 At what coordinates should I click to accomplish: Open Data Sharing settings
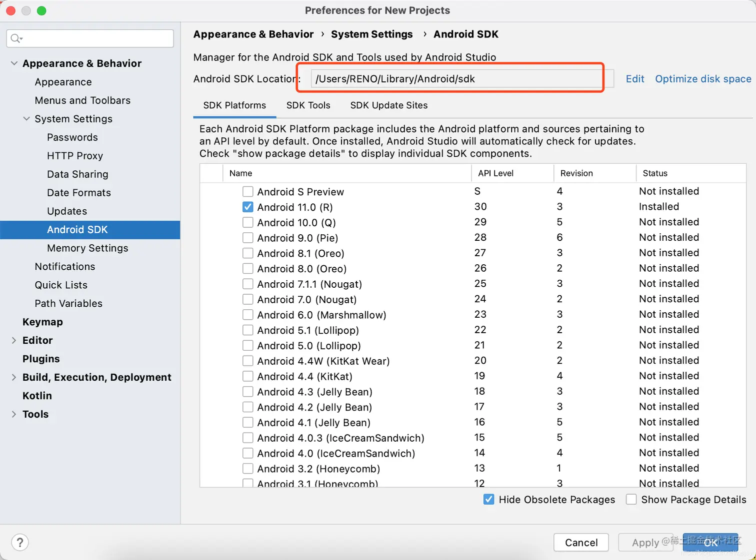pos(77,174)
